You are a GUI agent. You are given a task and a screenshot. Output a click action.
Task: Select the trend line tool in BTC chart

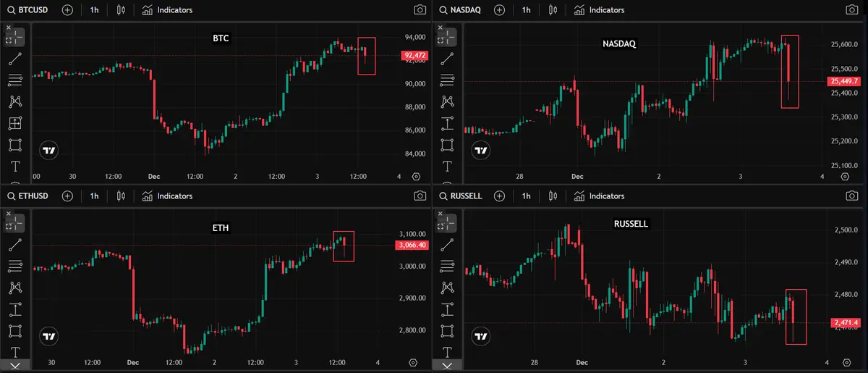pyautogui.click(x=16, y=59)
